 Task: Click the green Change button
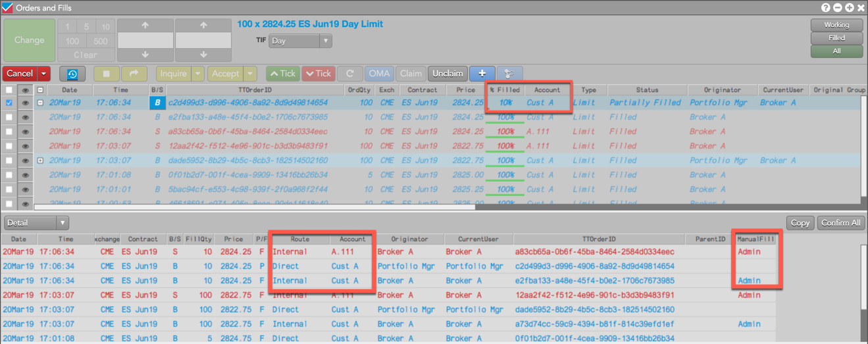(29, 40)
